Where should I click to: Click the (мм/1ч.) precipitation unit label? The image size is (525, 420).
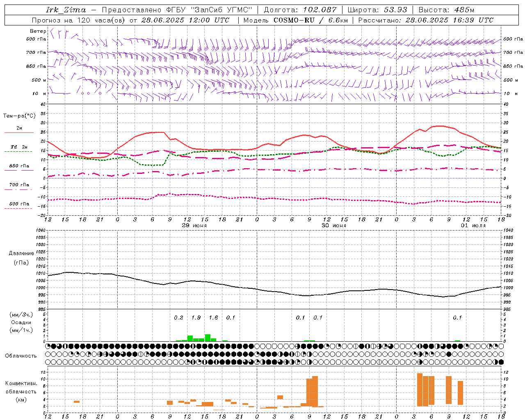tap(21, 330)
